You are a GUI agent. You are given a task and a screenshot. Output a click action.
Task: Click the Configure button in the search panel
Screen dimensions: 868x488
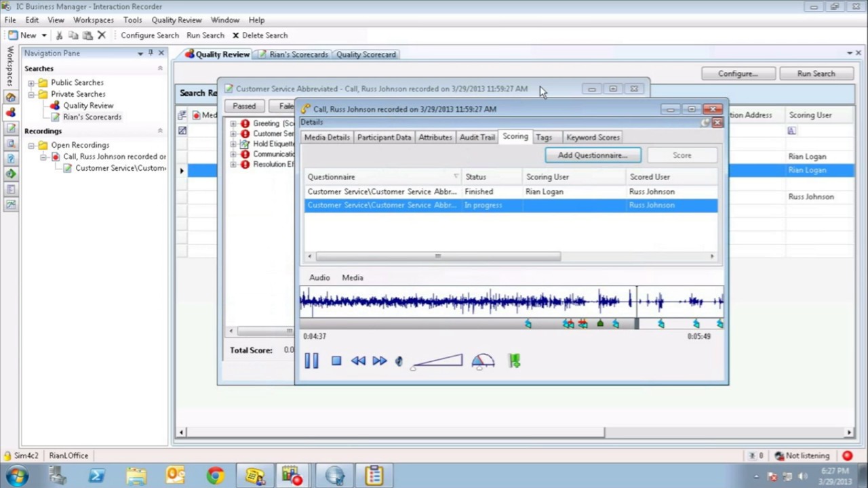(738, 74)
